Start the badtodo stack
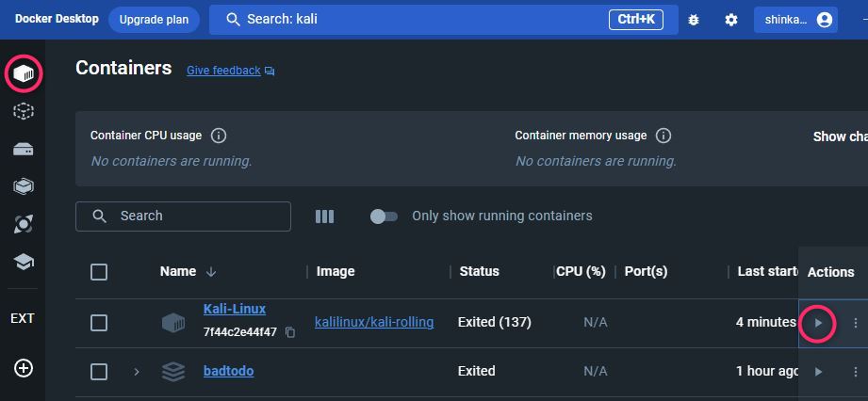Viewport: 868px width, 401px height. [818, 372]
